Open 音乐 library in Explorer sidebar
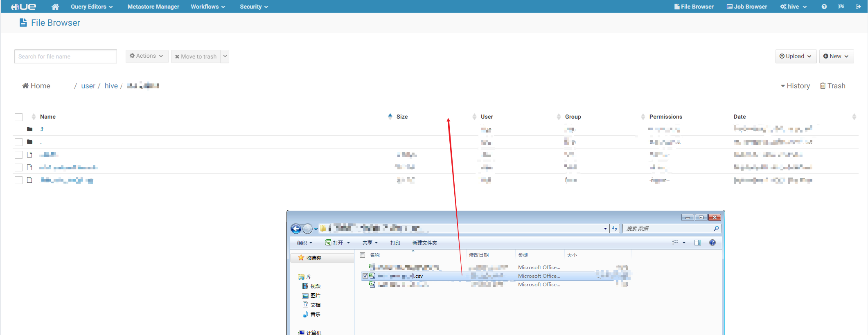Viewport: 868px width, 335px height. click(x=311, y=315)
